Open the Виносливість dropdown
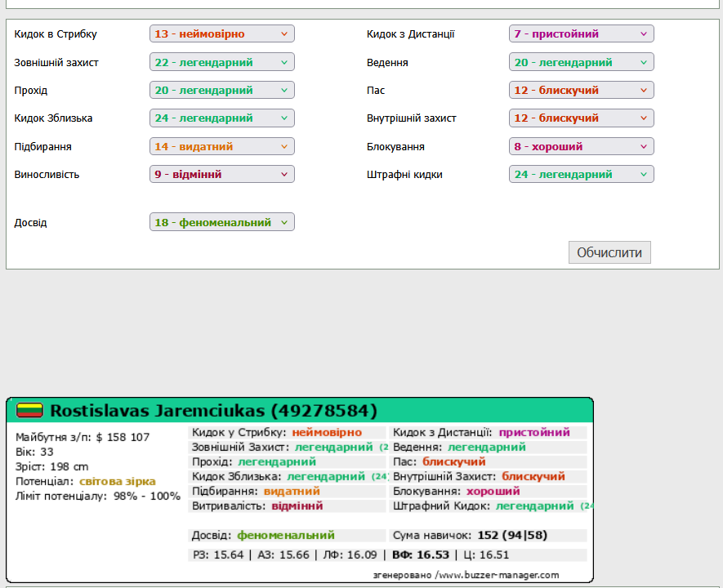Viewport: 723px width, 588px height. pos(221,174)
